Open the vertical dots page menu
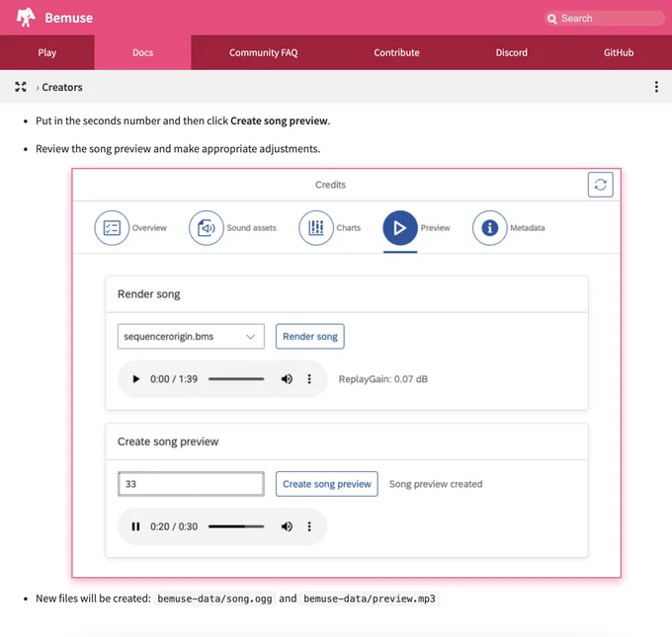 point(656,87)
